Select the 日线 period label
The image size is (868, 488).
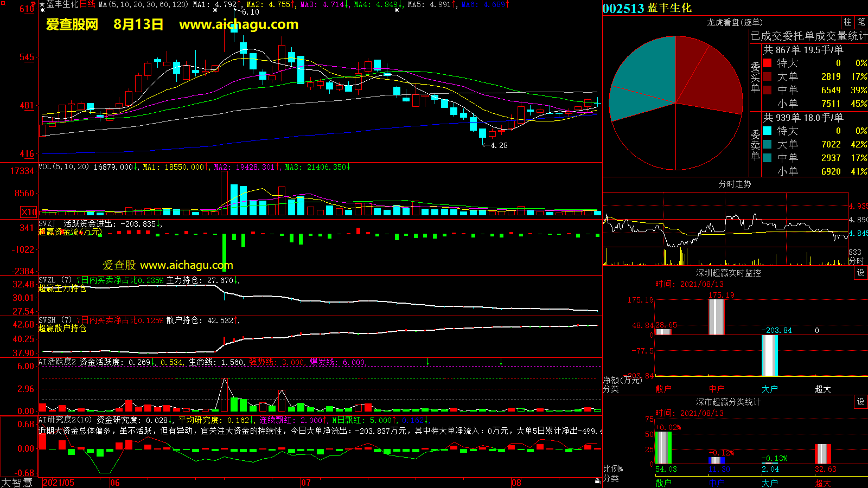click(87, 4)
